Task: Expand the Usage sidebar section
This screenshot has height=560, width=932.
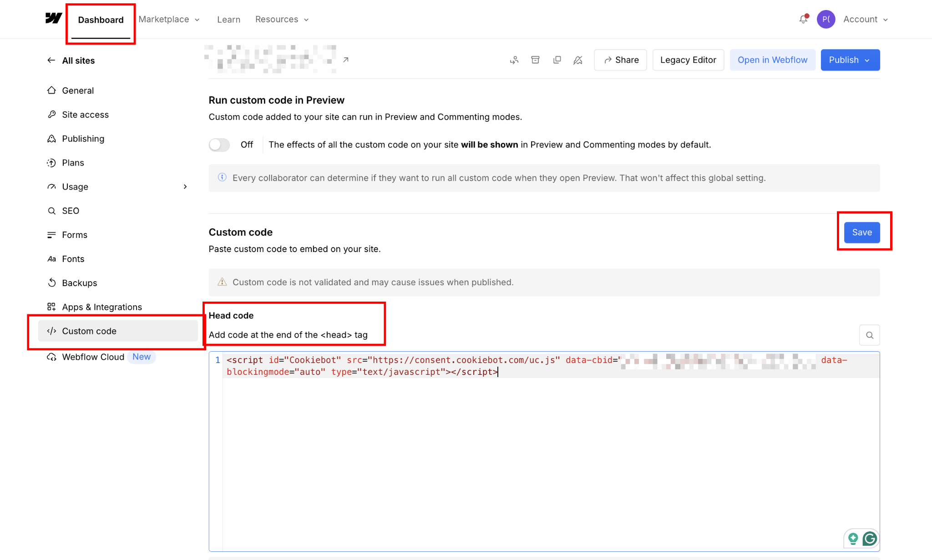Action: click(185, 187)
